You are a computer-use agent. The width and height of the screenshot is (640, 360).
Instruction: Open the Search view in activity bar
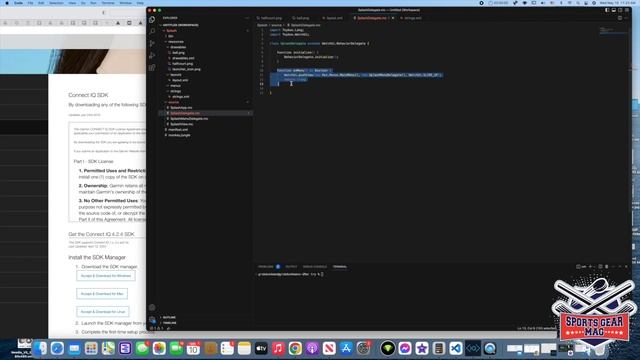152,31
